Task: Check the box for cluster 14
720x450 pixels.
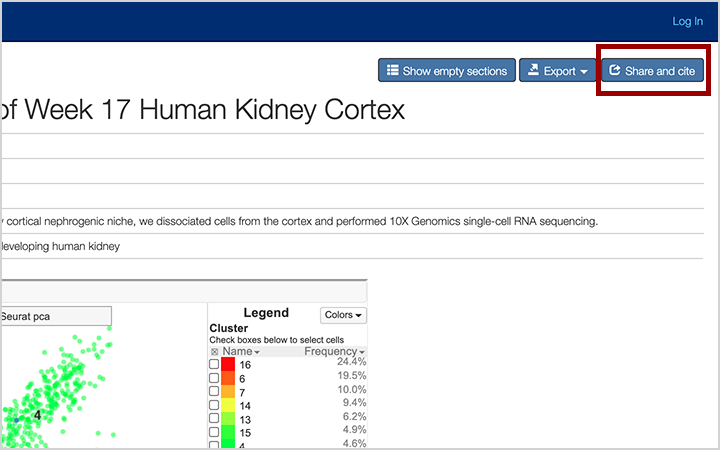Action: tap(214, 405)
